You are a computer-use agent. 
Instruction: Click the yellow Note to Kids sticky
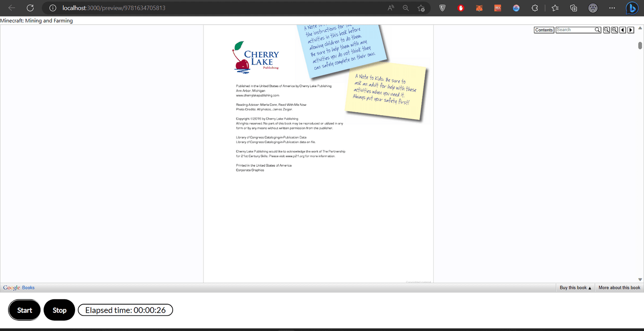tap(386, 92)
